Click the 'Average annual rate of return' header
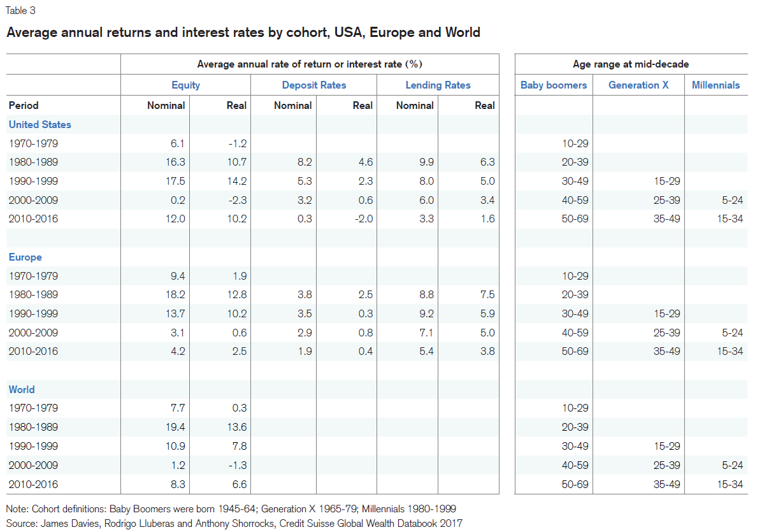769x532 pixels. pyautogui.click(x=310, y=64)
